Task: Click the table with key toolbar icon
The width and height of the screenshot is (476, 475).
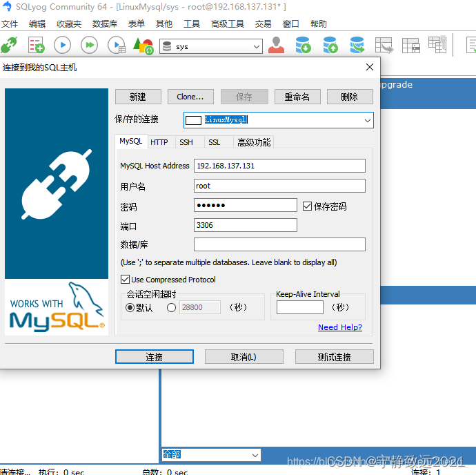Action: click(x=437, y=45)
